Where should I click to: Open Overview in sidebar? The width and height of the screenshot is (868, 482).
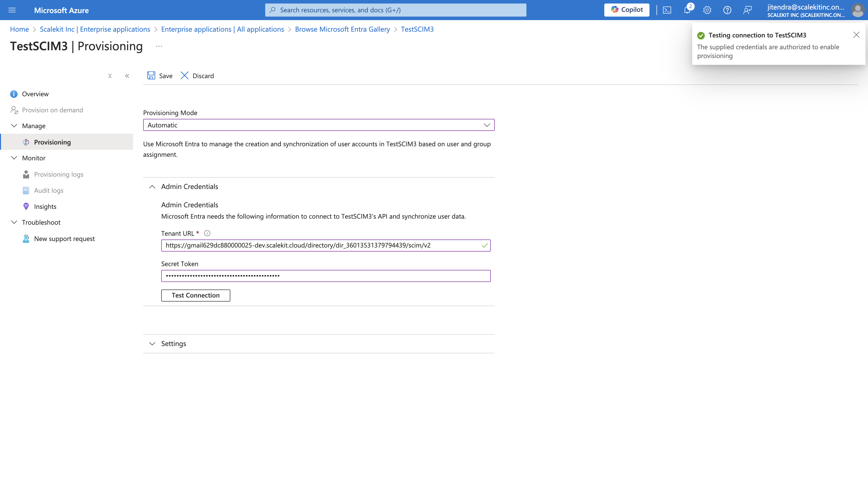pyautogui.click(x=35, y=94)
